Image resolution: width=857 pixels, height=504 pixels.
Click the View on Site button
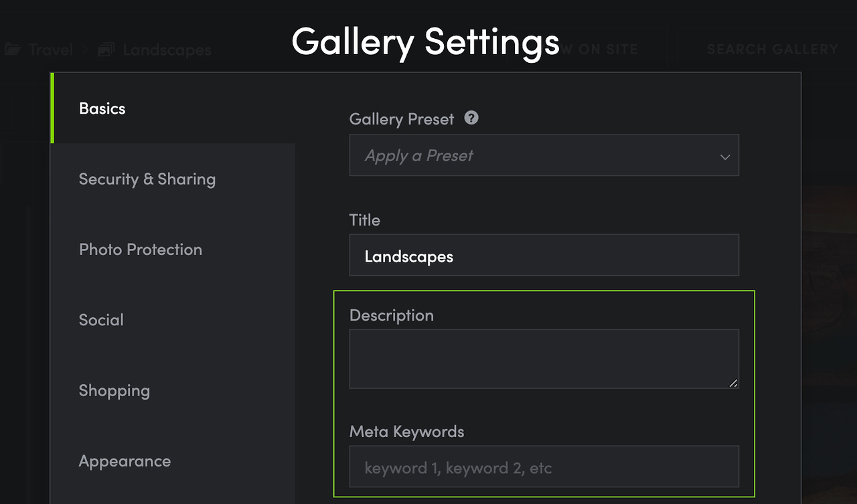pyautogui.click(x=599, y=50)
